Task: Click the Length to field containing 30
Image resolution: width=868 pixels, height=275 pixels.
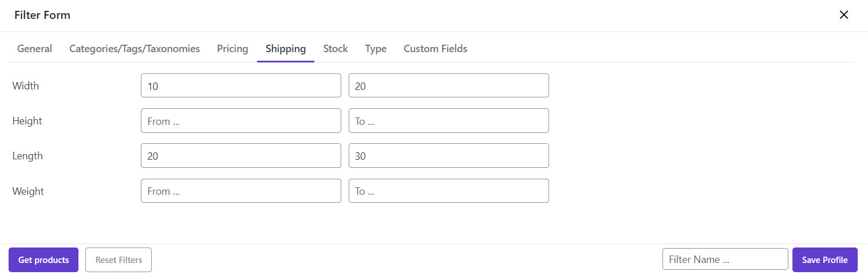Action: pyautogui.click(x=448, y=156)
